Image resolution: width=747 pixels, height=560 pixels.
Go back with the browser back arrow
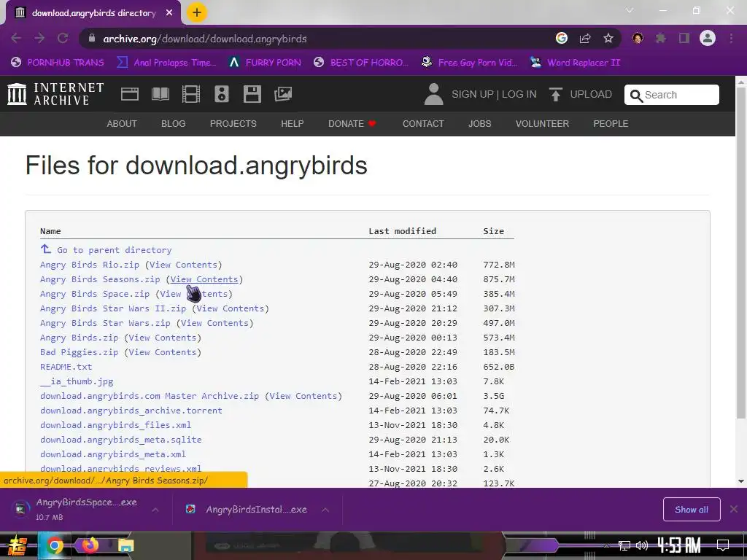(16, 38)
